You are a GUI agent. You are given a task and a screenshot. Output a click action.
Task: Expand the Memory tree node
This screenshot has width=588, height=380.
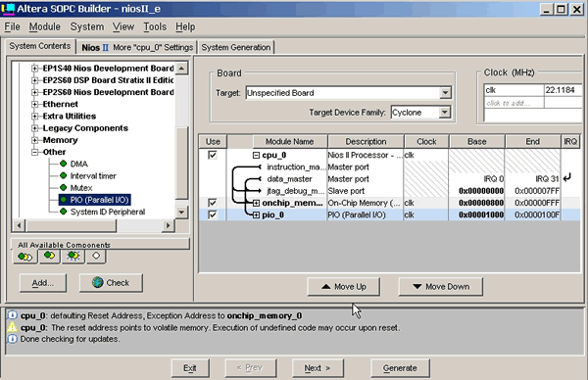(35, 140)
